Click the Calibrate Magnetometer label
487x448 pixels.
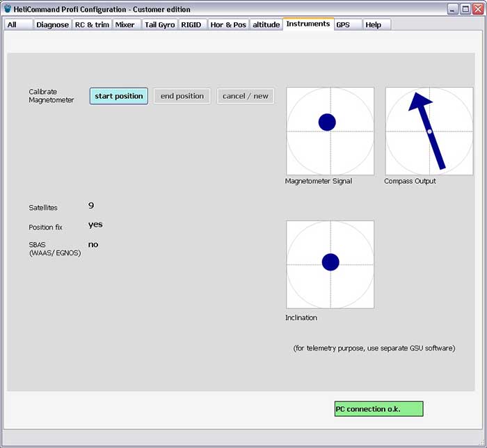(51, 96)
